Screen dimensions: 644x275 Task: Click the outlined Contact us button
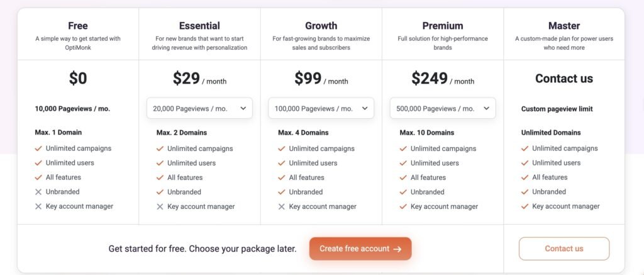(x=563, y=249)
